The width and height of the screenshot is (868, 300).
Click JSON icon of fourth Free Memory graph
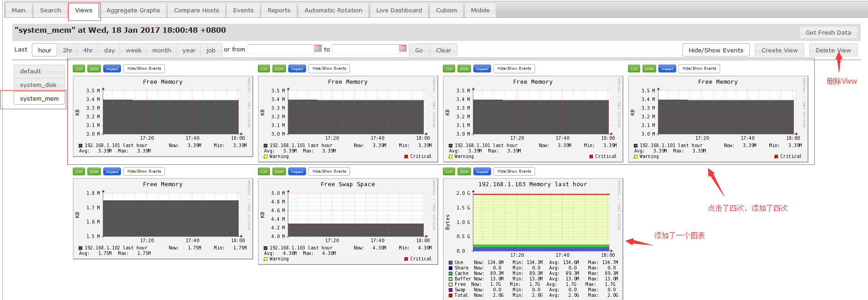pyautogui.click(x=649, y=69)
